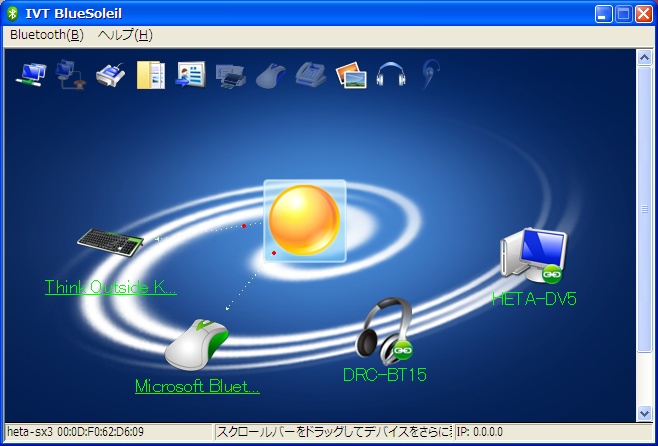Open the Basic Imaging photos service icon
Viewport: 658px width, 446px height.
(351, 76)
